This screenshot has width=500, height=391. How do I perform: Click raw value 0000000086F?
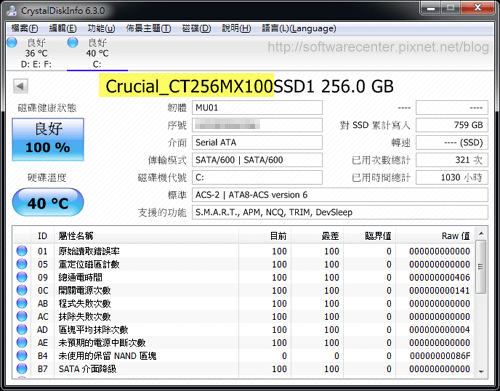pyautogui.click(x=440, y=356)
